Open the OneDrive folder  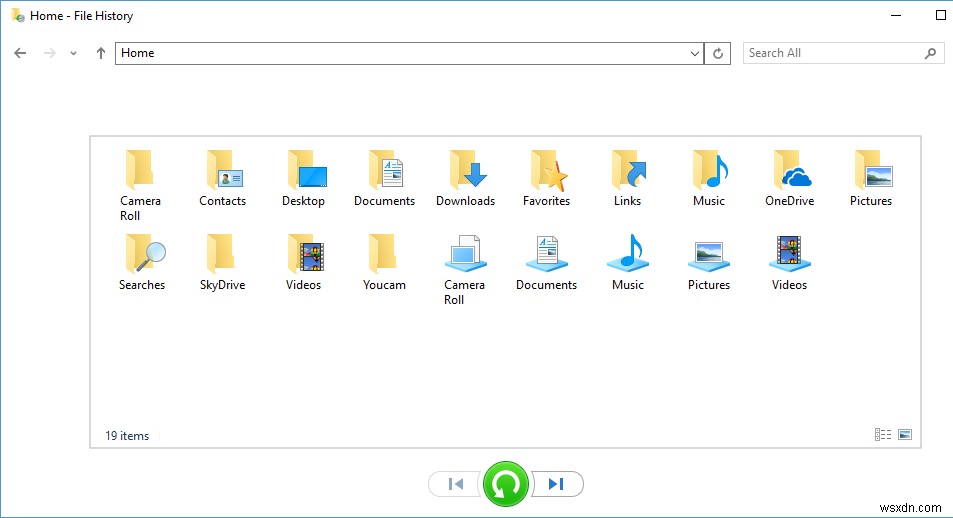click(790, 178)
